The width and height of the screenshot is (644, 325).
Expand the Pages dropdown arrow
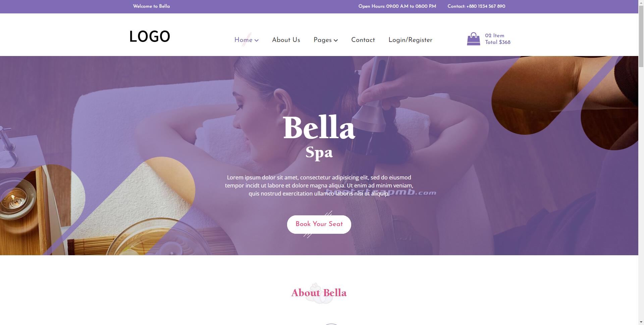click(336, 40)
